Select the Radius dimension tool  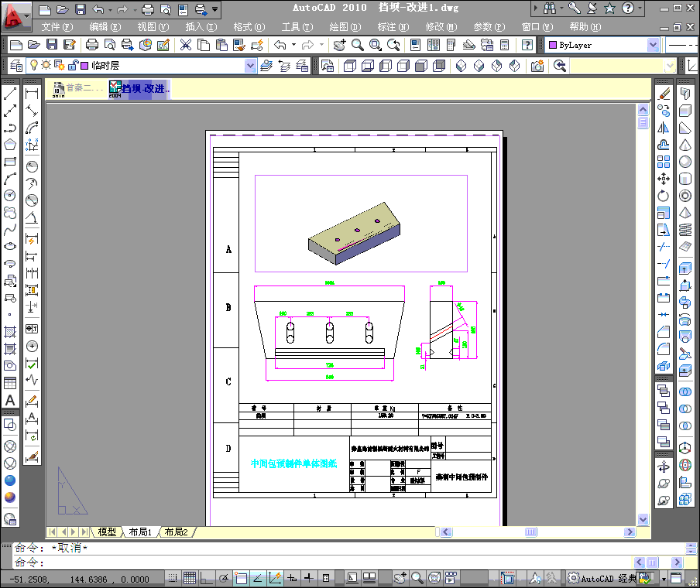tap(32, 166)
